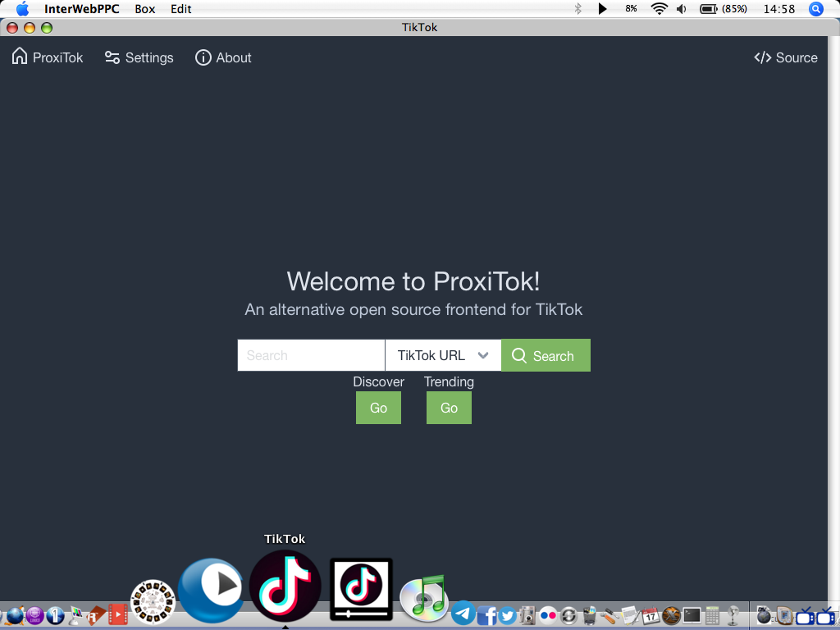This screenshot has width=840, height=630.
Task: Open the framed TikTok Dock icon with slider
Action: coord(361,589)
